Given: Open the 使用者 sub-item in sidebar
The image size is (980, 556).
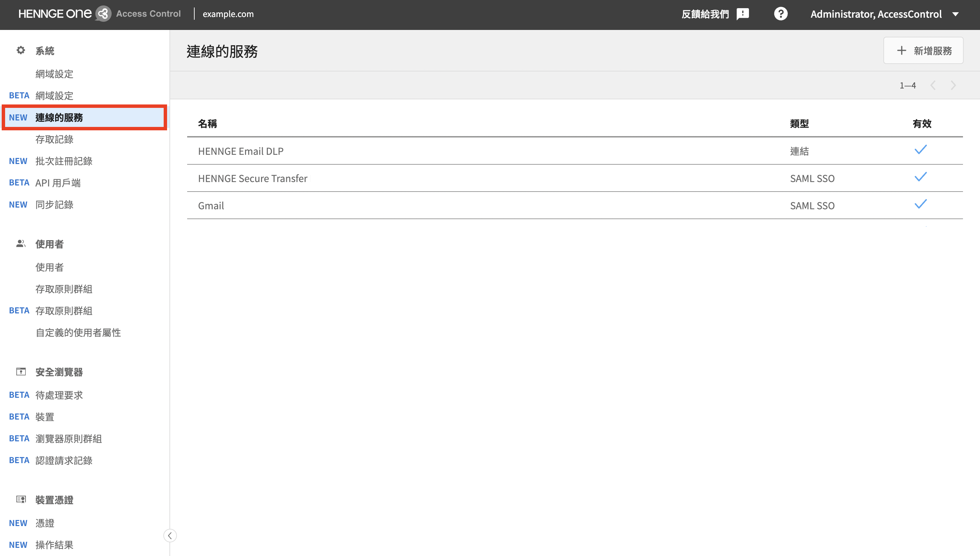Looking at the screenshot, I should click(50, 267).
